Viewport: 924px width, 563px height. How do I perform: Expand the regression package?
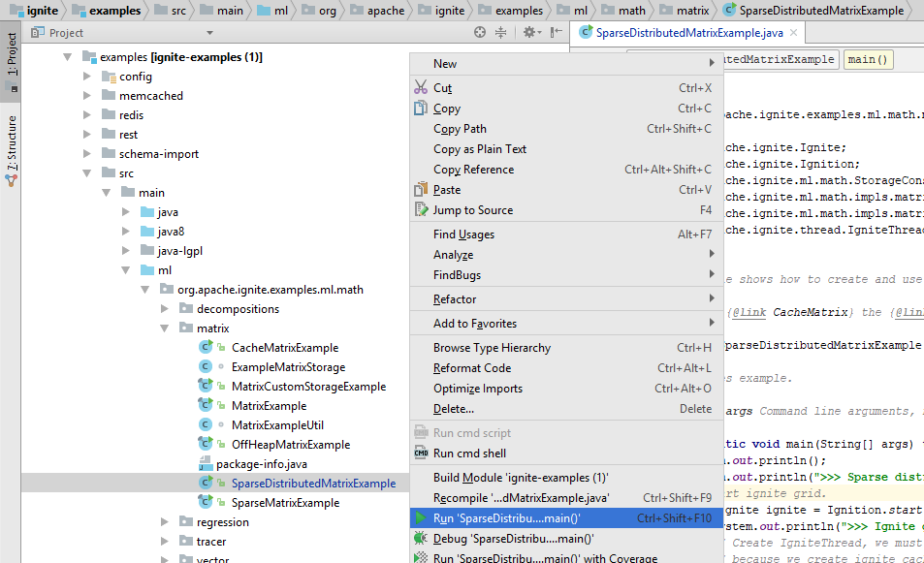point(165,521)
